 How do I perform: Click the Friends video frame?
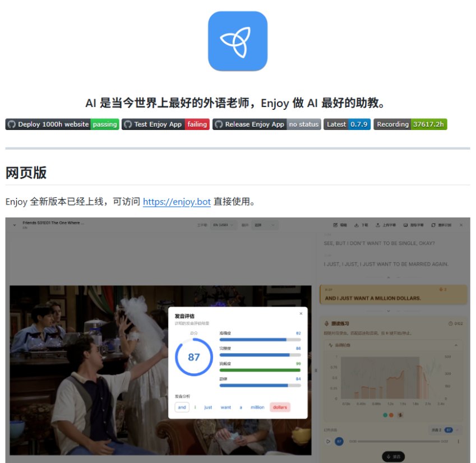coord(160,370)
